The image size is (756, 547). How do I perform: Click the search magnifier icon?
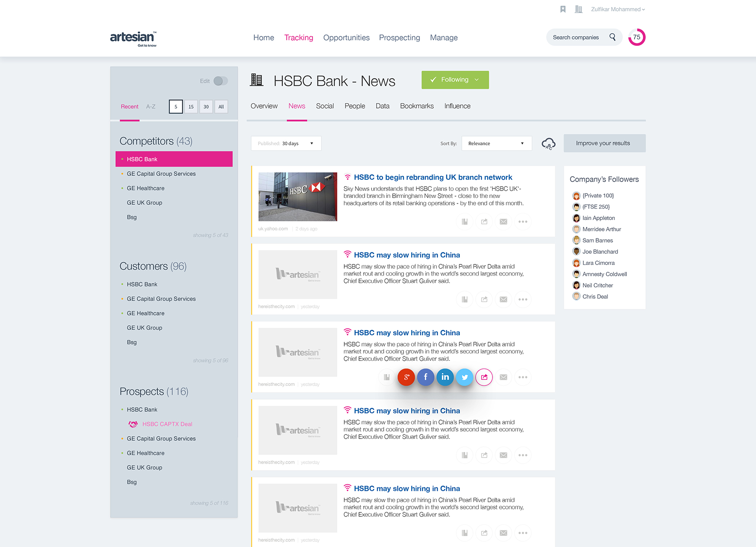(x=612, y=37)
